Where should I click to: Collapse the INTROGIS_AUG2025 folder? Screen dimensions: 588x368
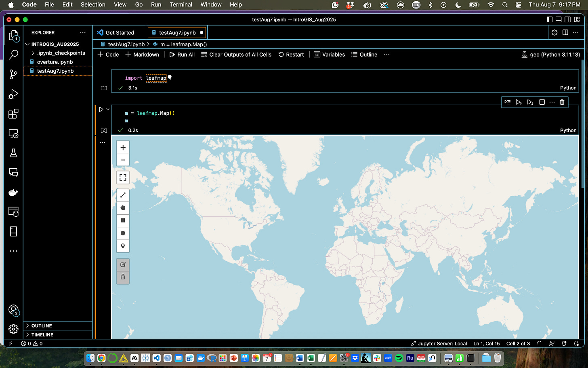click(x=55, y=44)
